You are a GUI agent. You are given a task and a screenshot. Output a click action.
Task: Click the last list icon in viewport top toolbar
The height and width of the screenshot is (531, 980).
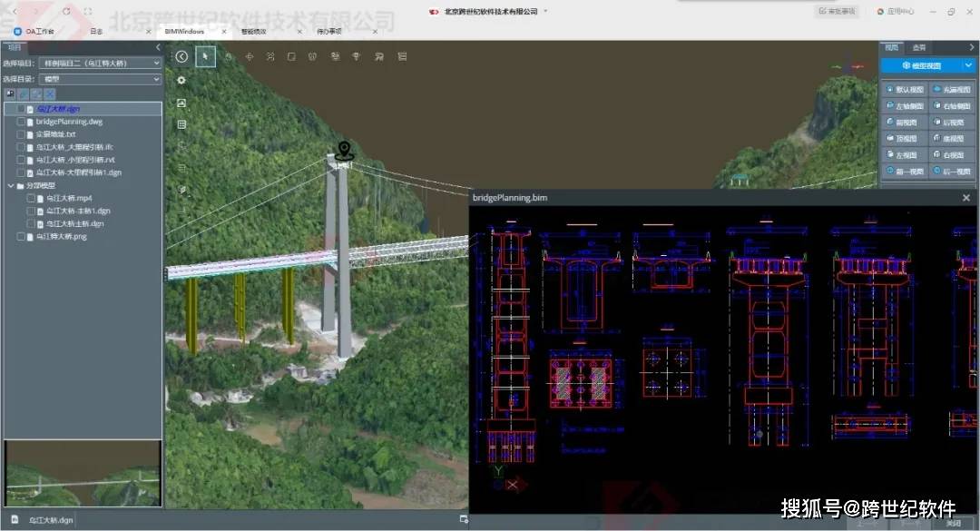click(402, 56)
